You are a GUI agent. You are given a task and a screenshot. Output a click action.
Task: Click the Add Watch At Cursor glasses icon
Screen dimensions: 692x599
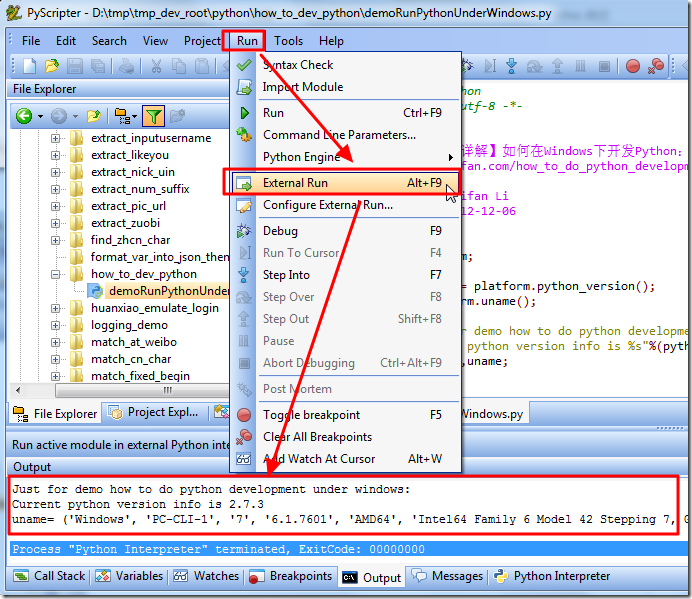pos(244,459)
